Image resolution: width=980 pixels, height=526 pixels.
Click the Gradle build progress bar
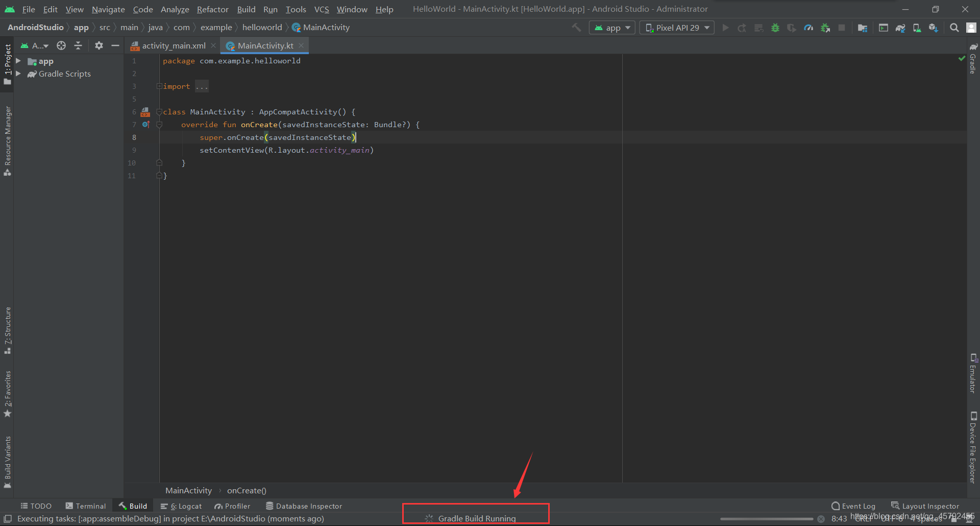click(766, 519)
